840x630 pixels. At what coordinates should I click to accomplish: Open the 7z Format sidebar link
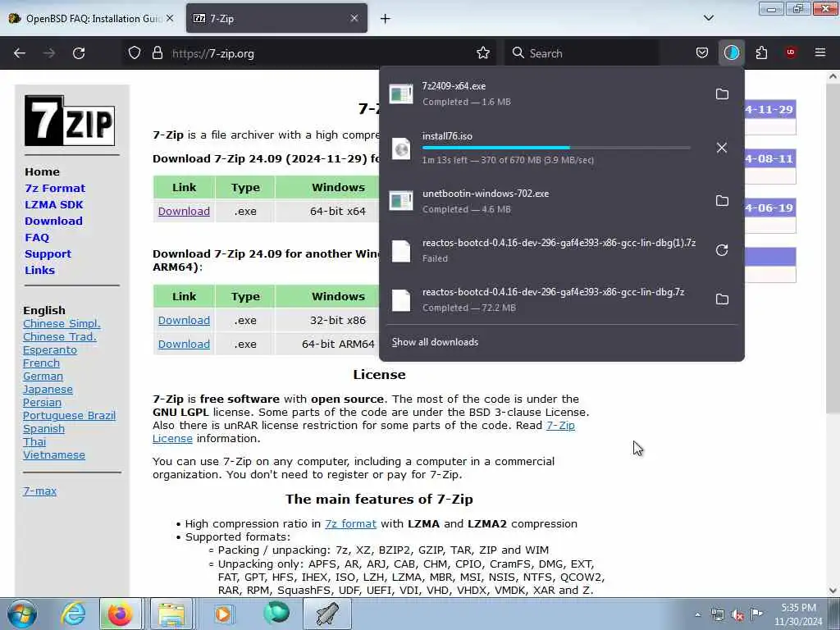[55, 188]
